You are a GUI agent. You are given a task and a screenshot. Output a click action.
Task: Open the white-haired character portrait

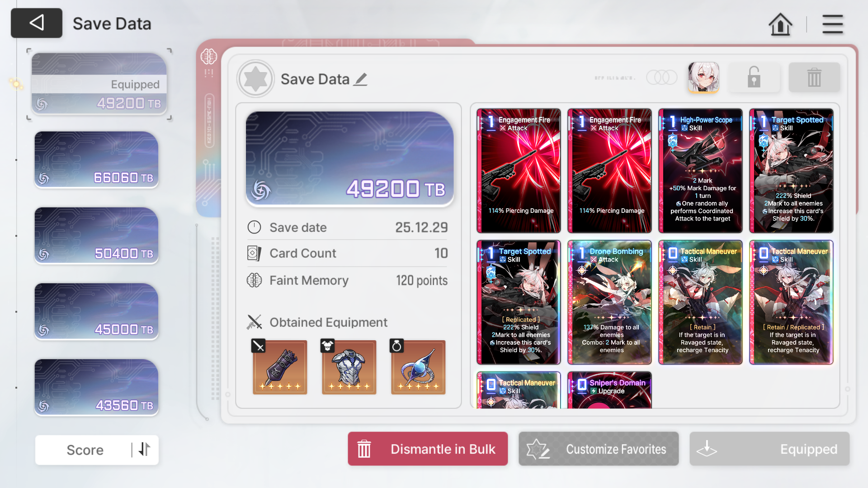[703, 77]
